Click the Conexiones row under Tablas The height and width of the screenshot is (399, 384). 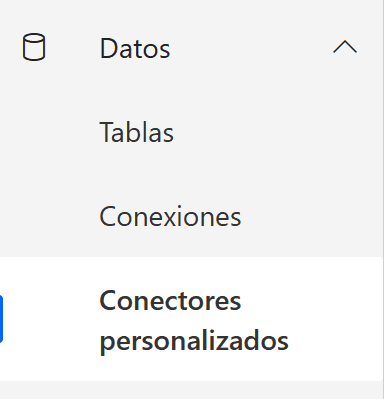click(191, 216)
